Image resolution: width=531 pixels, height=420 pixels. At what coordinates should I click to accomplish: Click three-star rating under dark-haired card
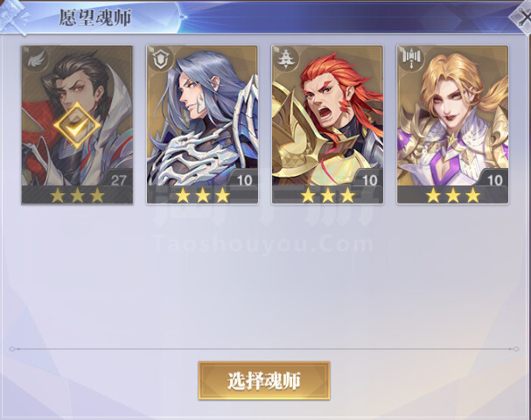(x=77, y=195)
